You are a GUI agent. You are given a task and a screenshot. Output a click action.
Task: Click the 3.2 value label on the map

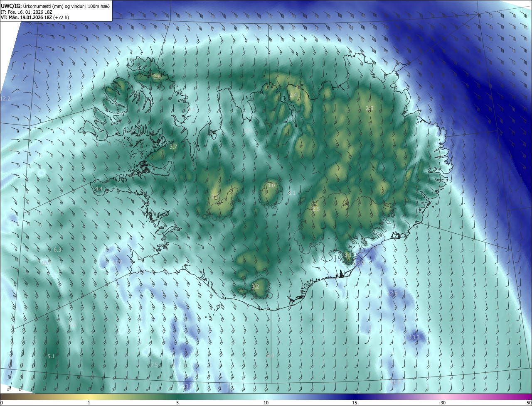(256, 286)
